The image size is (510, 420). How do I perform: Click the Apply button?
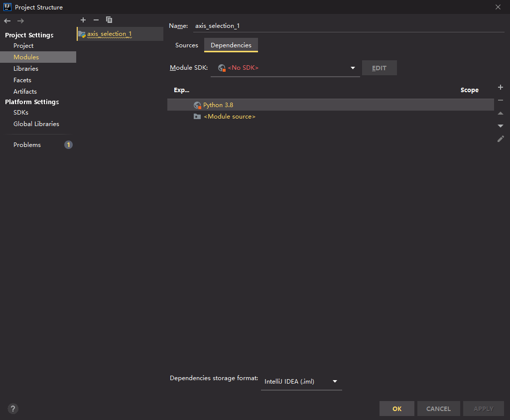[x=483, y=409]
